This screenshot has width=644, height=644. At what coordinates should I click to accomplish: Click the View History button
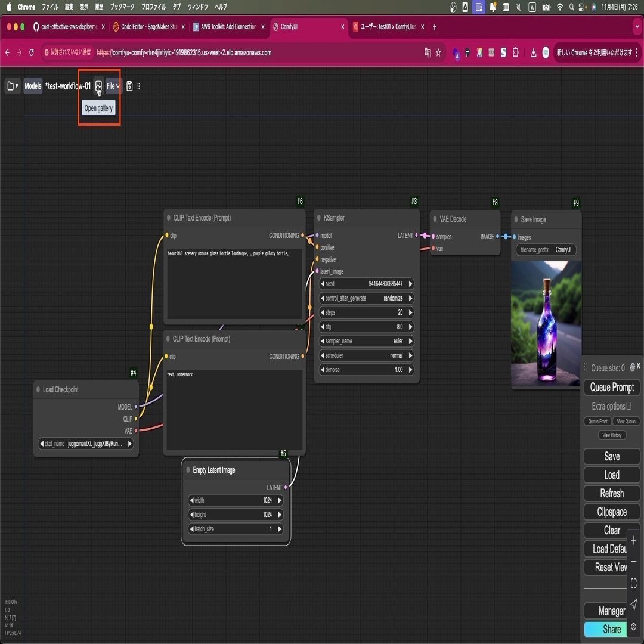[612, 435]
